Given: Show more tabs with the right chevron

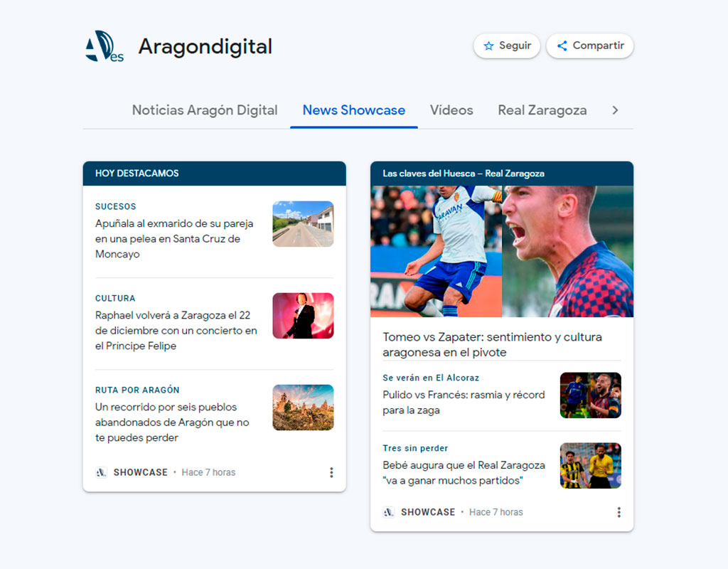Looking at the screenshot, I should click(615, 110).
